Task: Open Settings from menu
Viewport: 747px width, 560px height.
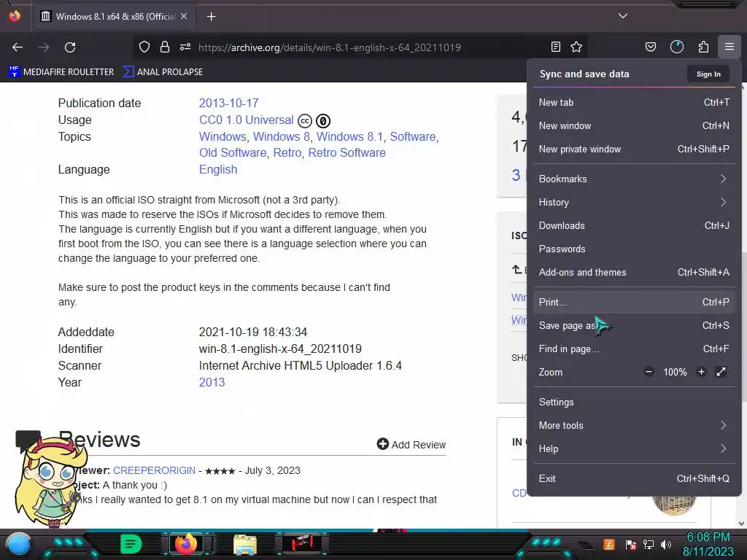Action: point(634,402)
